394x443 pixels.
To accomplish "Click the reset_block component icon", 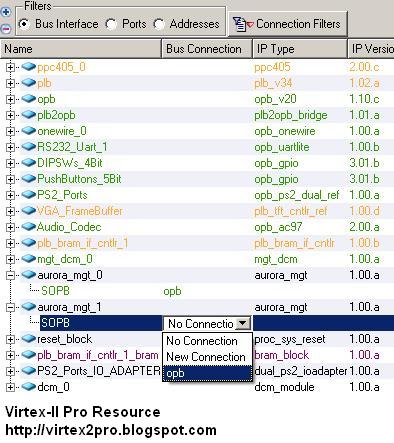I will coord(29,338).
